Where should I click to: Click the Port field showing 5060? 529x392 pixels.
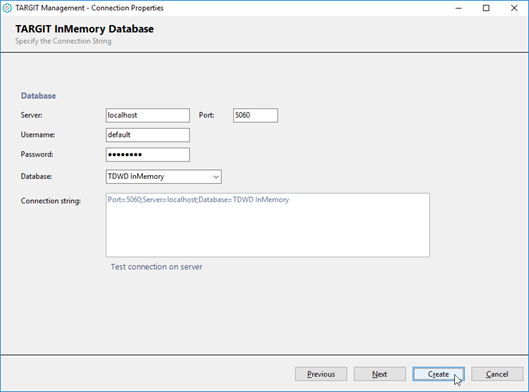pyautogui.click(x=255, y=115)
